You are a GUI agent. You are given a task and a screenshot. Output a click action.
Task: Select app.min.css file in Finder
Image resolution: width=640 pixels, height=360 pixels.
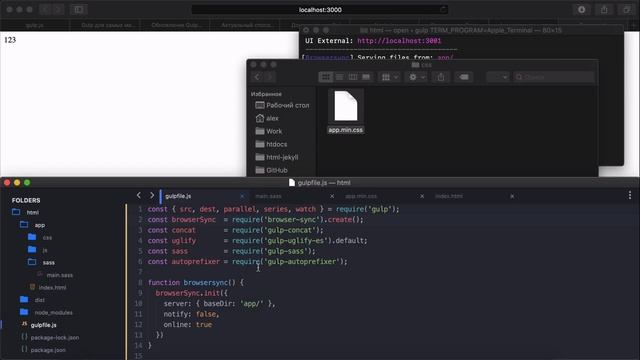[346, 111]
